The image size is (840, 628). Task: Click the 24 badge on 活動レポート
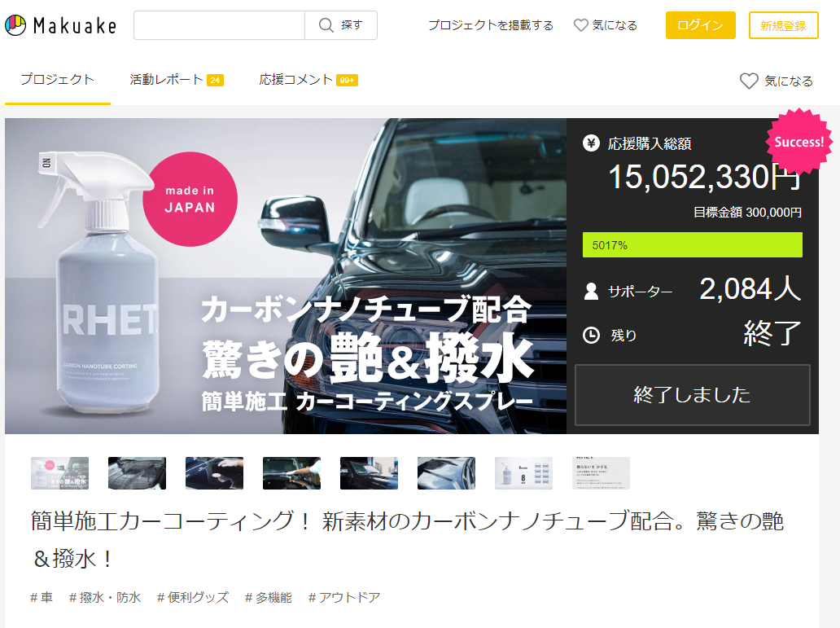215,81
